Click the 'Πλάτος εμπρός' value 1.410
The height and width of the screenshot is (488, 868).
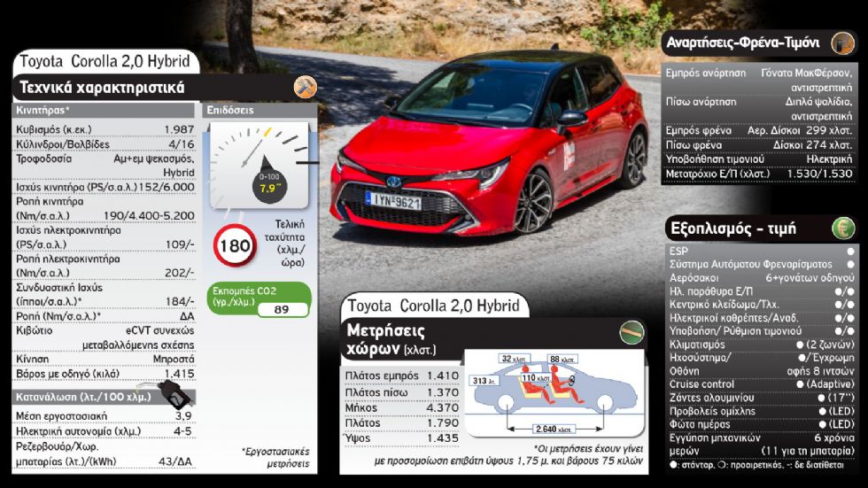(x=443, y=376)
